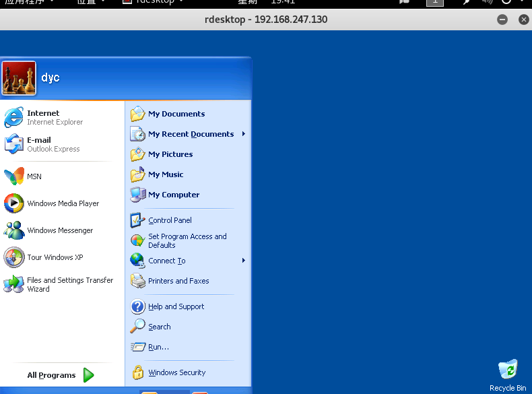Image resolution: width=532 pixels, height=394 pixels.
Task: Open Files and Settings Transfer Wizard icon
Action: [14, 284]
